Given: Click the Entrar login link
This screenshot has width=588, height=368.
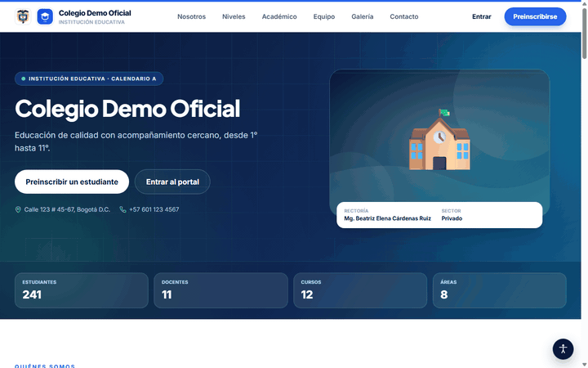Looking at the screenshot, I should (482, 16).
